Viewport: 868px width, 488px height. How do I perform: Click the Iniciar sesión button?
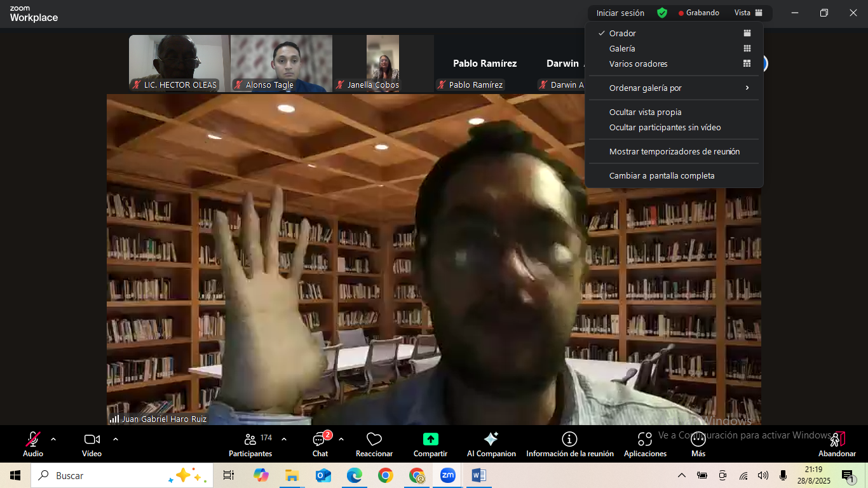click(620, 13)
